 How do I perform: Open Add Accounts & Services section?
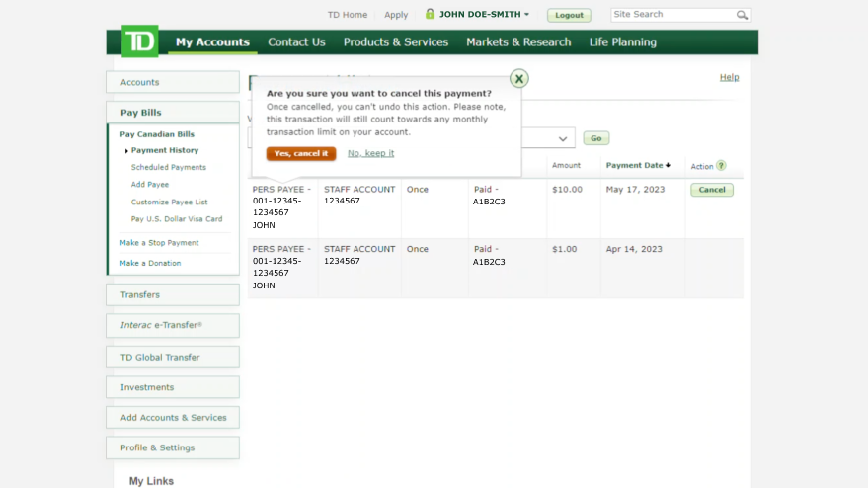point(173,418)
